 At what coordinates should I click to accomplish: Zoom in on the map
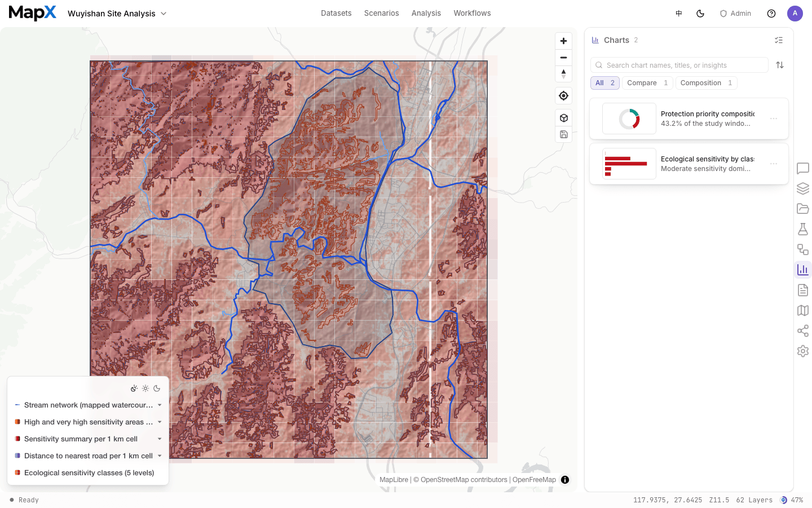pyautogui.click(x=563, y=41)
